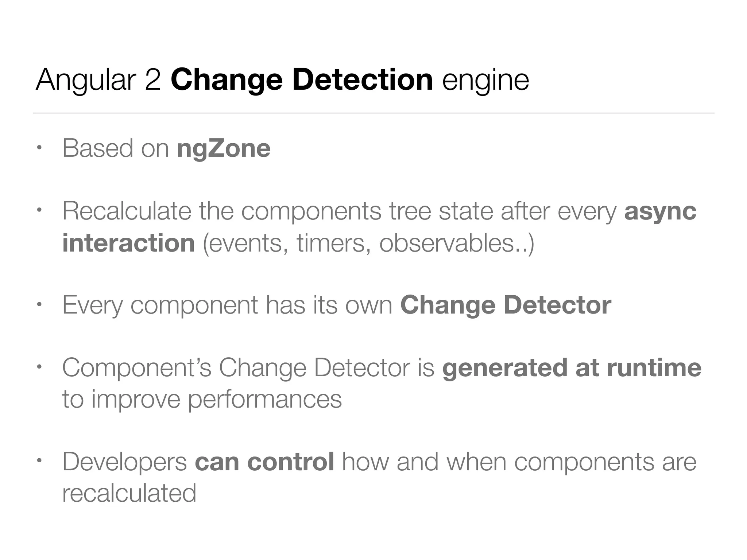Click the bold "Change Detection" title text
Image resolution: width=747 pixels, height=560 pixels.
point(302,79)
